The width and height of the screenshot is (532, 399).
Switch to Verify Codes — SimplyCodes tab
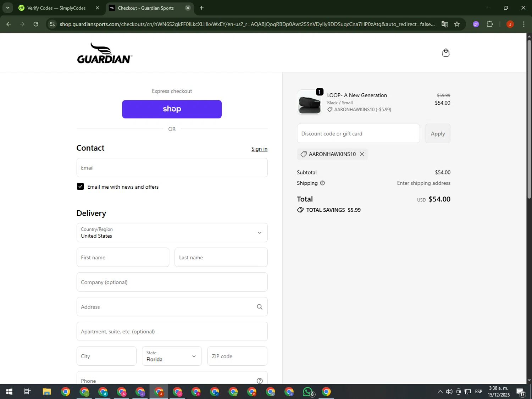(57, 8)
